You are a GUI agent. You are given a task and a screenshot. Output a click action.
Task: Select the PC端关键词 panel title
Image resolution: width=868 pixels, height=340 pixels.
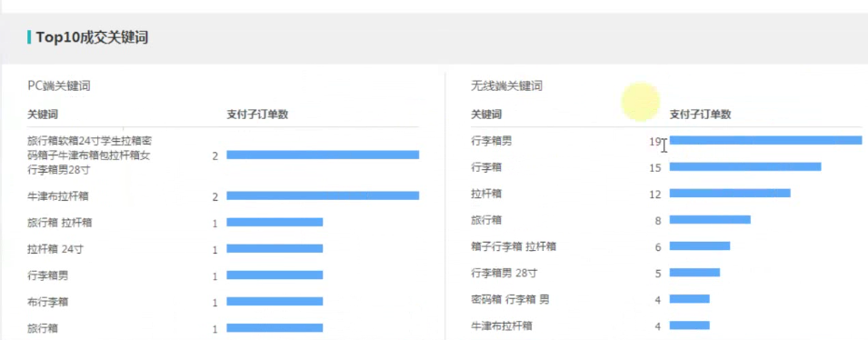59,85
